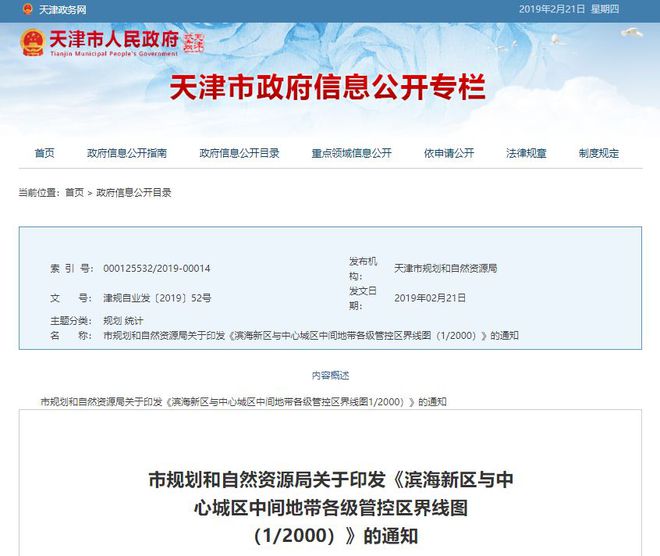Open the 天津政务网 link in top bar

pyautogui.click(x=62, y=10)
